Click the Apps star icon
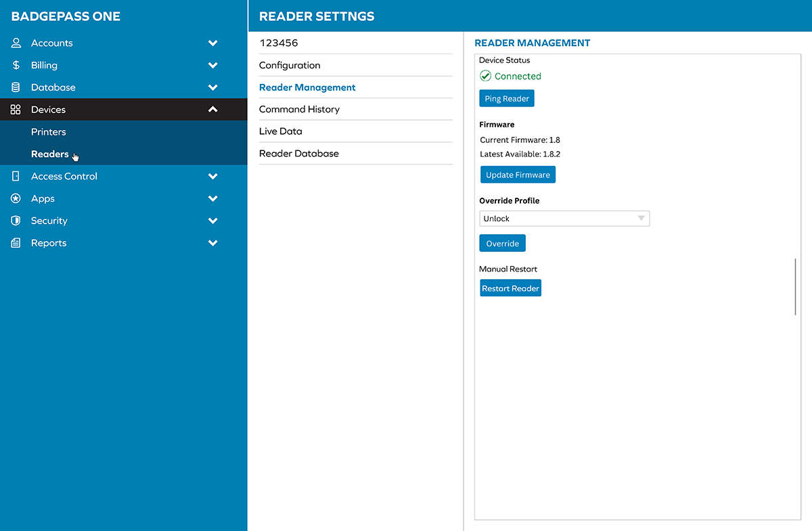 coord(16,198)
